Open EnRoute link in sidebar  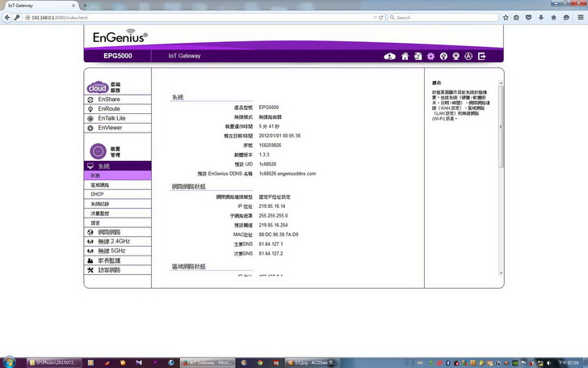109,108
